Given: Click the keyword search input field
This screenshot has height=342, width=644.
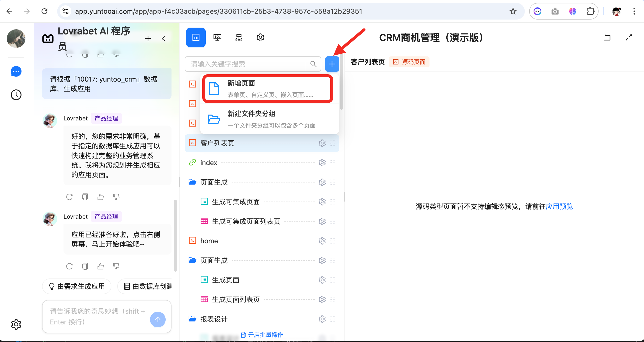Looking at the screenshot, I should tap(245, 64).
